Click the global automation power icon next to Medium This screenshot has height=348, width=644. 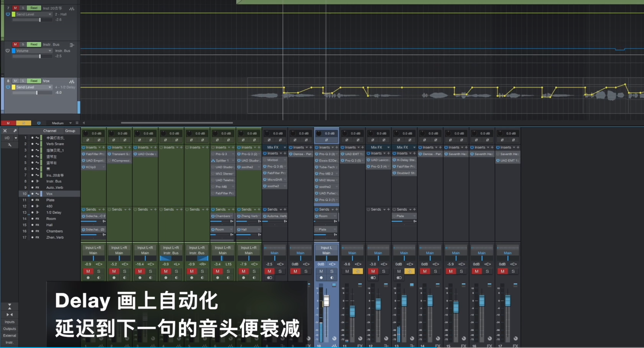[x=39, y=123]
